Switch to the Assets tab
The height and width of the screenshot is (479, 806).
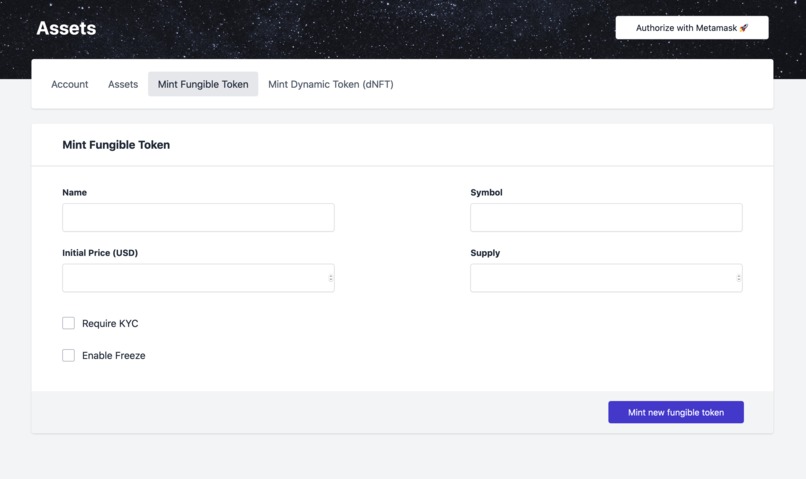(123, 84)
